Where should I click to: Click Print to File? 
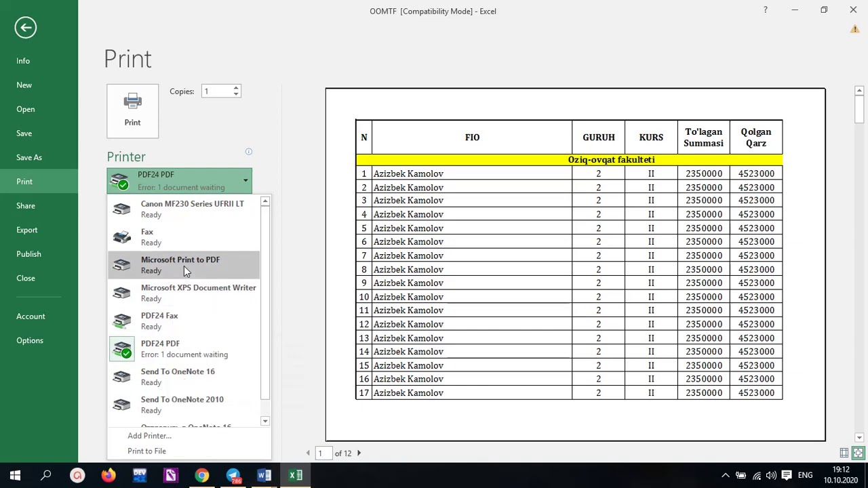pos(146,451)
